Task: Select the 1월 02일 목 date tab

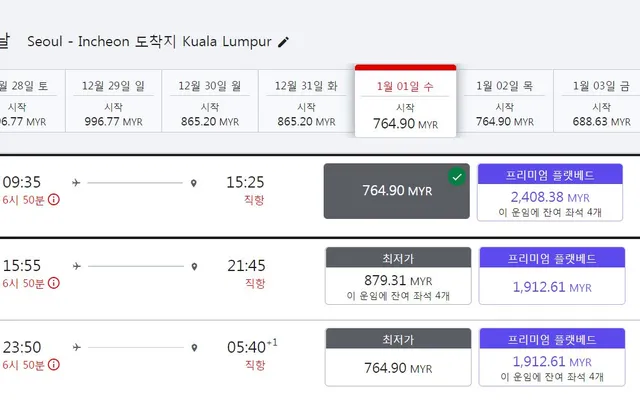Action: [504, 101]
